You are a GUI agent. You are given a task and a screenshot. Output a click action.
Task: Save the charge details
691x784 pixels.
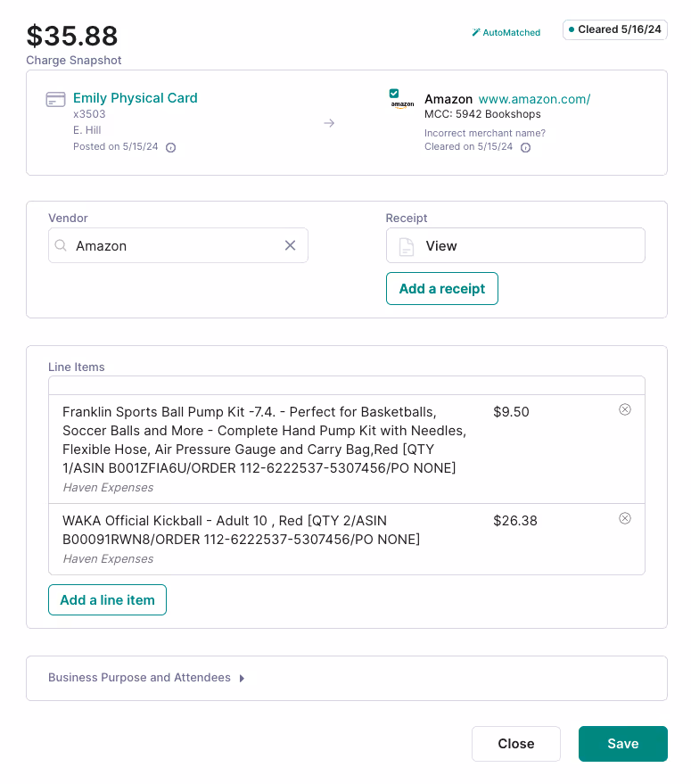(623, 744)
